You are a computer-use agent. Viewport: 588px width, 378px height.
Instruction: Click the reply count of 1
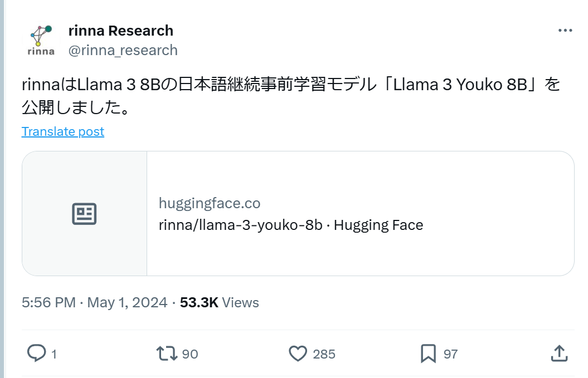54,354
